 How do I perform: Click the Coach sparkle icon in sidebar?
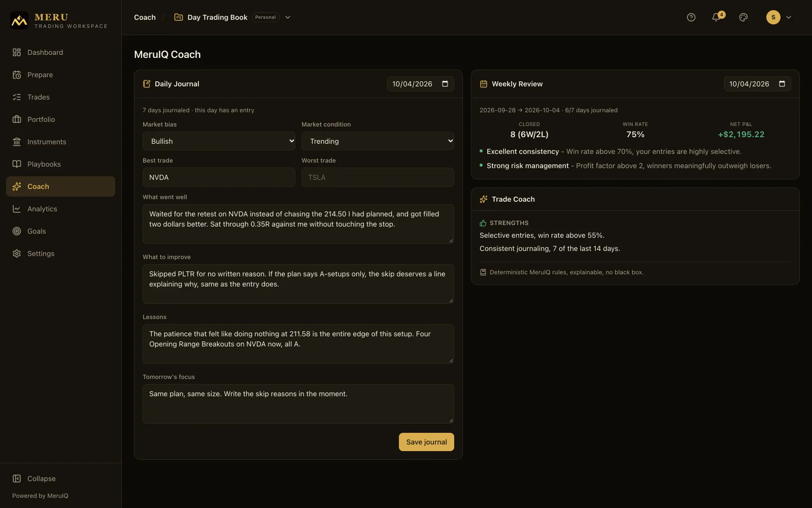(x=17, y=186)
